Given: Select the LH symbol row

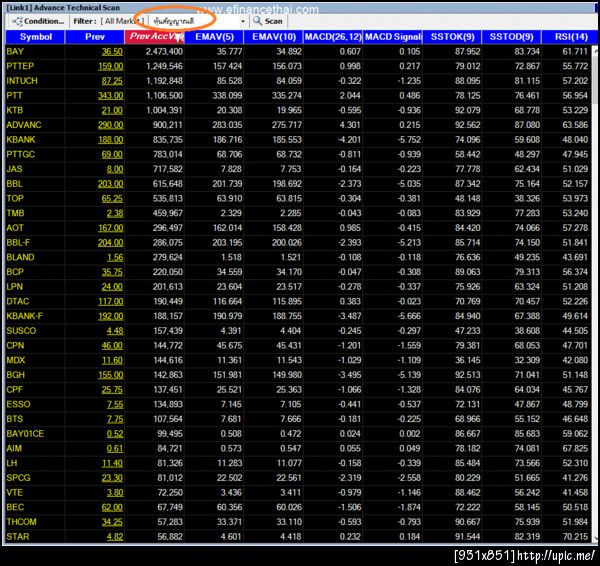Looking at the screenshot, I should 298,463.
